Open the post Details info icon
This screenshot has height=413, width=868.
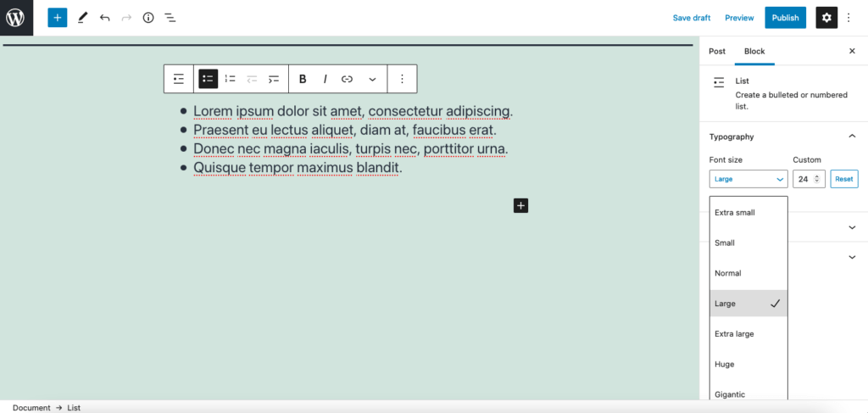[x=148, y=18]
